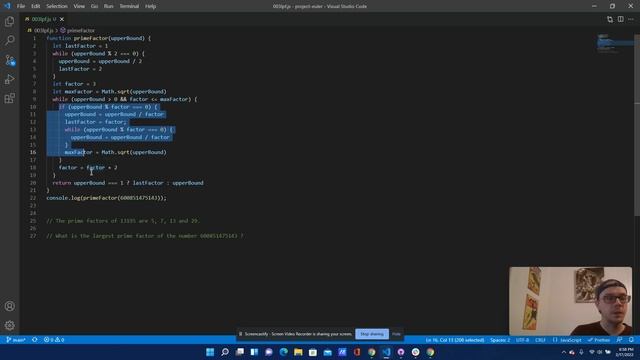Open the clock and date in taskbar
Image resolution: width=640 pixels, height=360 pixels.
point(625,352)
